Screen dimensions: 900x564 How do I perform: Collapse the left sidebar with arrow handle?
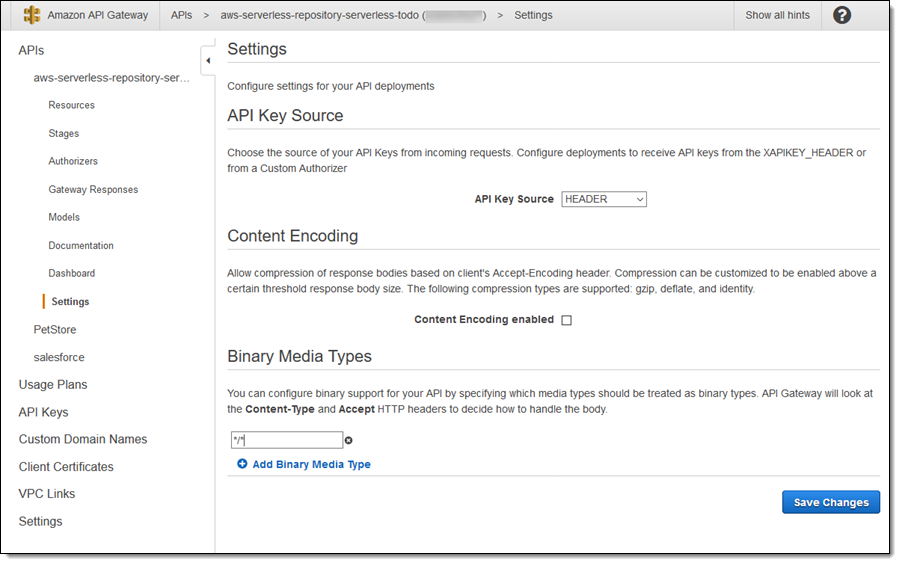pyautogui.click(x=208, y=61)
